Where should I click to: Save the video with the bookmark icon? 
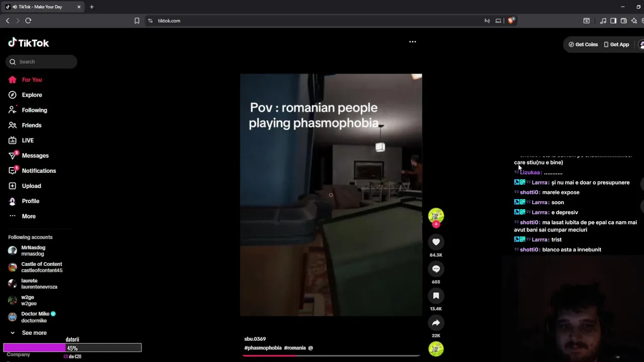point(436,296)
